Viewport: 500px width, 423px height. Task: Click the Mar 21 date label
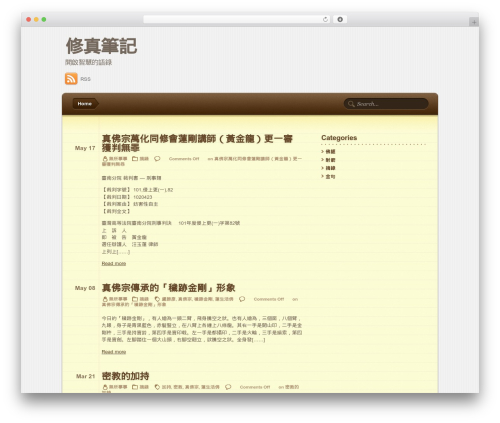pyautogui.click(x=85, y=376)
